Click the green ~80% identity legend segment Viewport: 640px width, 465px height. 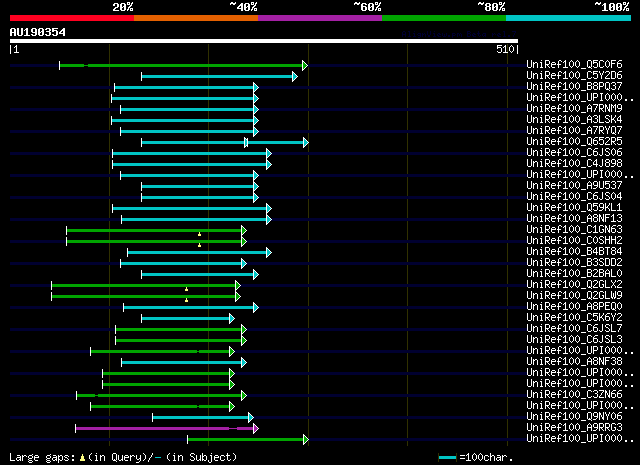[444, 18]
